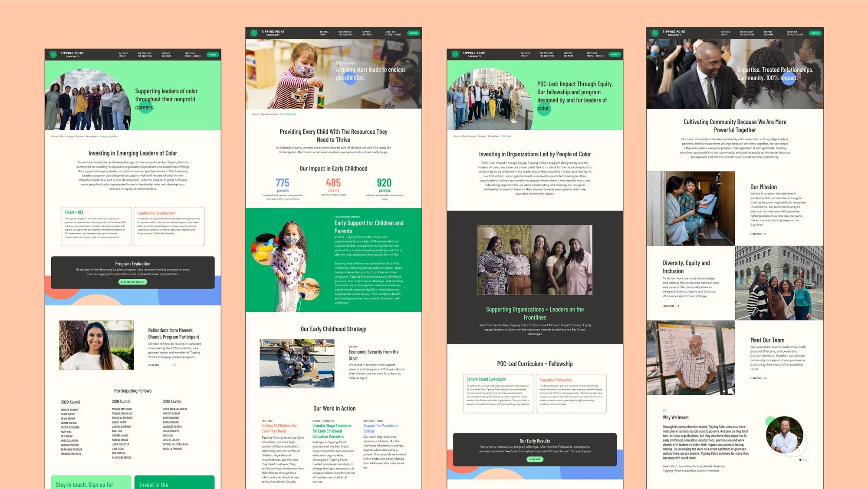
Task: Click Read Our Full Analysis button
Action: coord(133,282)
